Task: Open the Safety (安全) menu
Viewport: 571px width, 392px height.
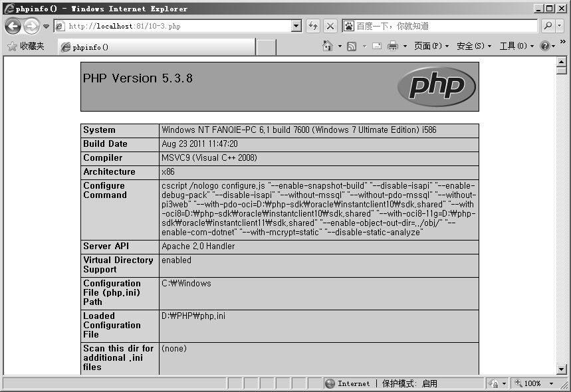Action: click(x=474, y=46)
